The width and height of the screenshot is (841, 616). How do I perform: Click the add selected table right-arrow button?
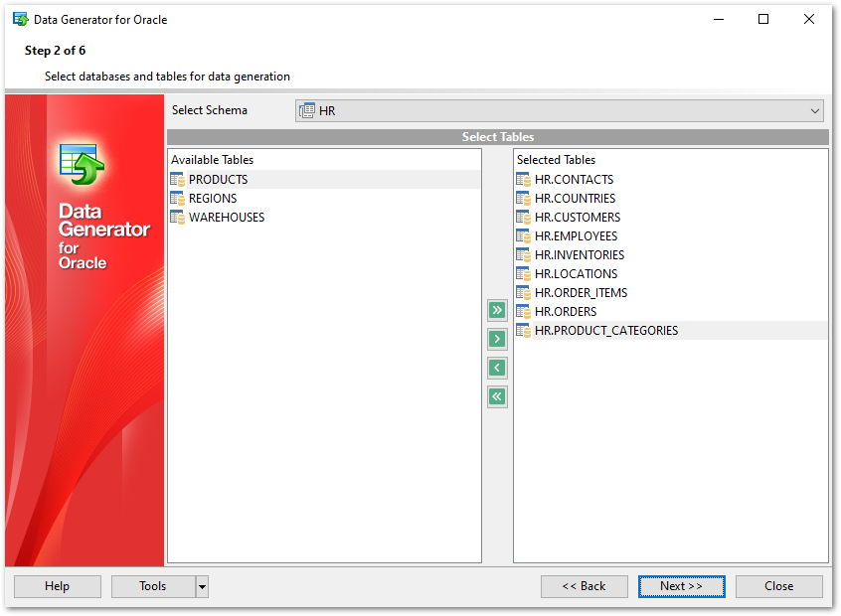497,340
